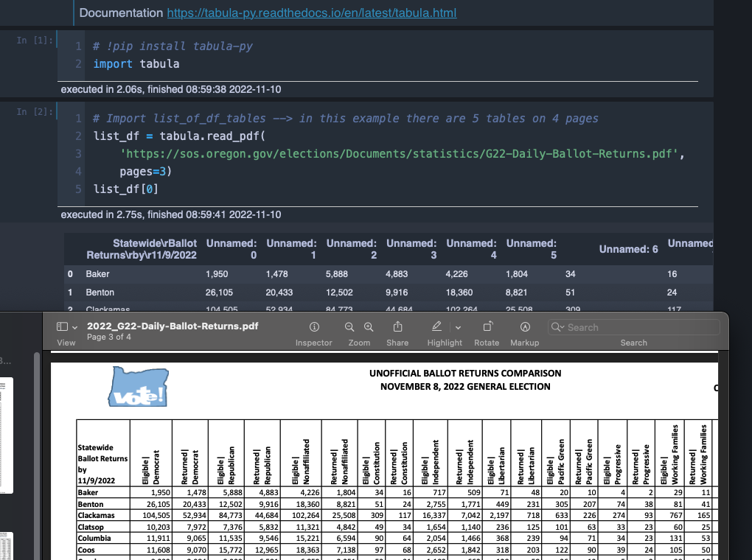Click the Coos row label in PDF
Viewport: 752px width, 560px height.
[86, 550]
